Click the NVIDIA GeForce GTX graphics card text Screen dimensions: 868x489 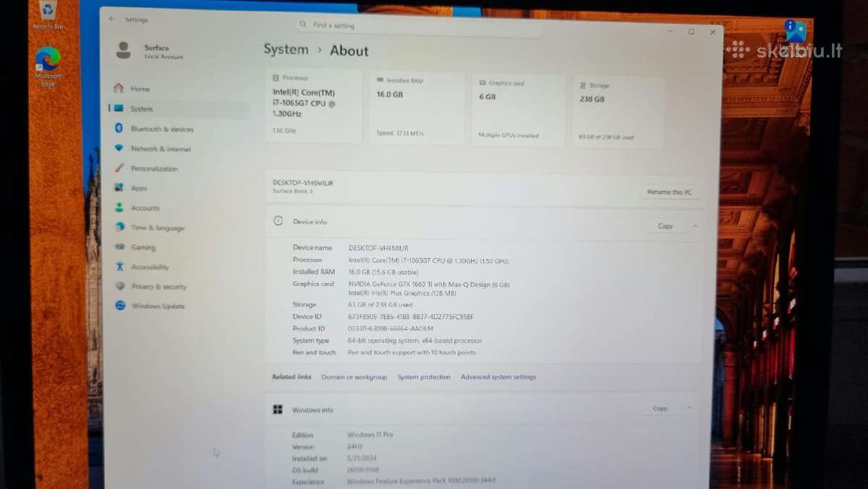pos(429,284)
